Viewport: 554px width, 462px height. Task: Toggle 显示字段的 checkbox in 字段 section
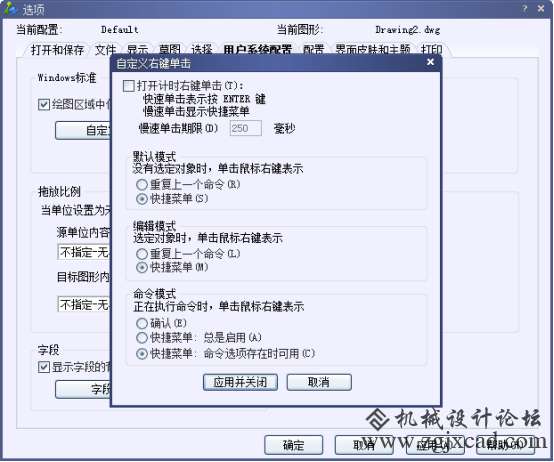(x=44, y=367)
